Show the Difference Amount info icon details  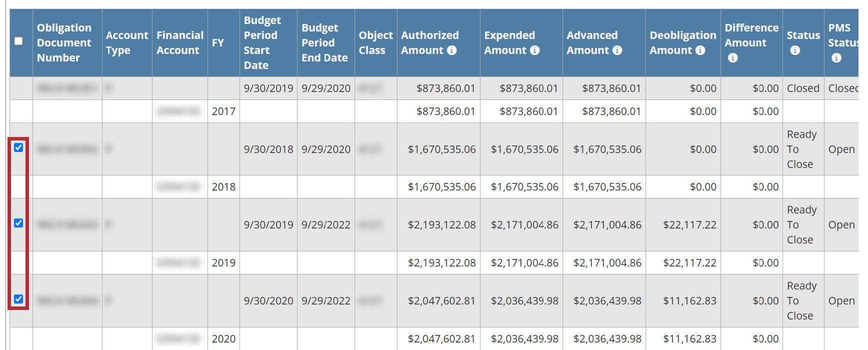tap(732, 58)
